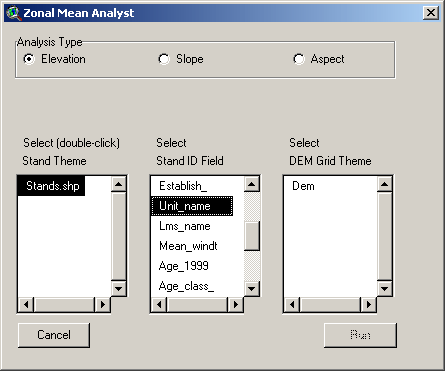Click the down arrow of Stand Theme list scrollbar
This screenshot has height=371, width=445.
pos(118,288)
